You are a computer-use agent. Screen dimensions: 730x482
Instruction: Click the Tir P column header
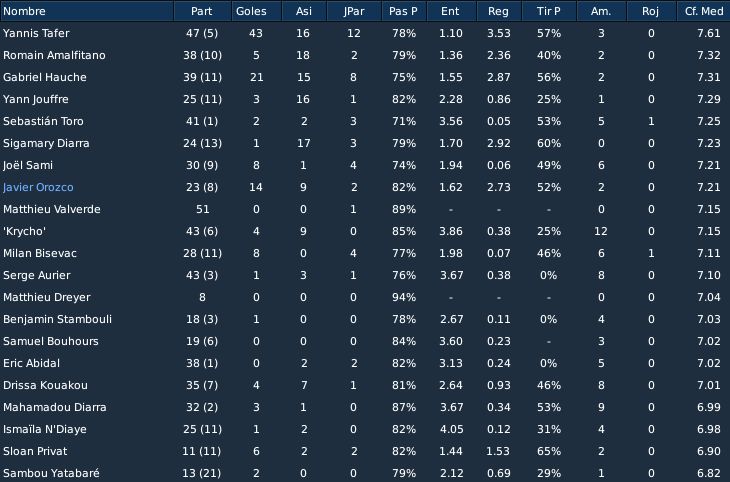549,11
